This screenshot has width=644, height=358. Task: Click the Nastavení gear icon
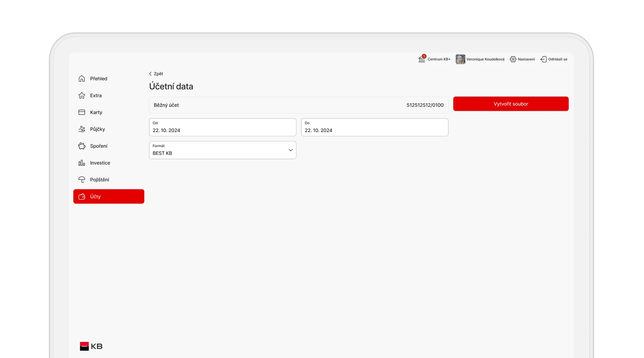(513, 59)
